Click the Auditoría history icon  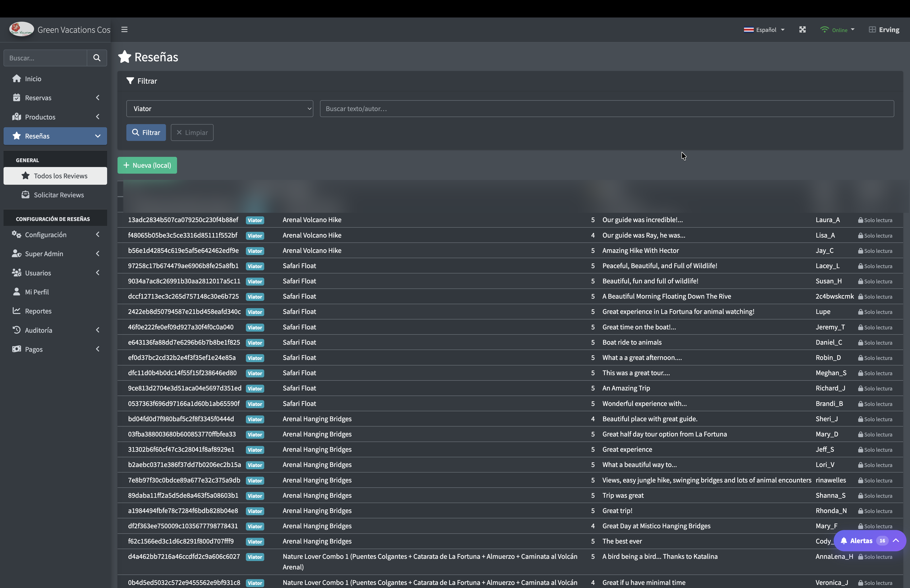[x=16, y=330]
